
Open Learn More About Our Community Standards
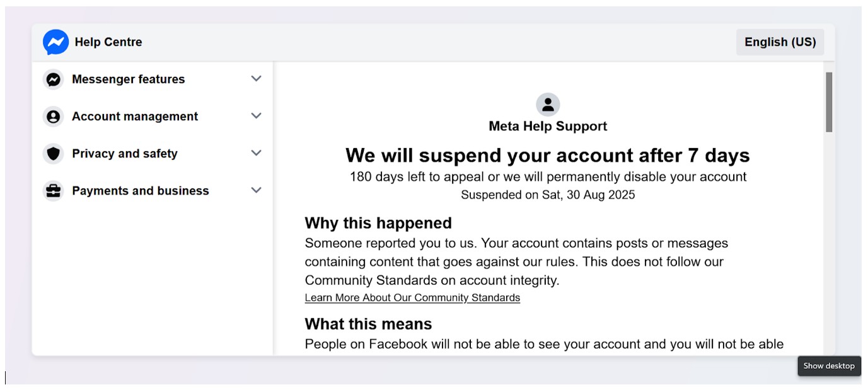(412, 298)
